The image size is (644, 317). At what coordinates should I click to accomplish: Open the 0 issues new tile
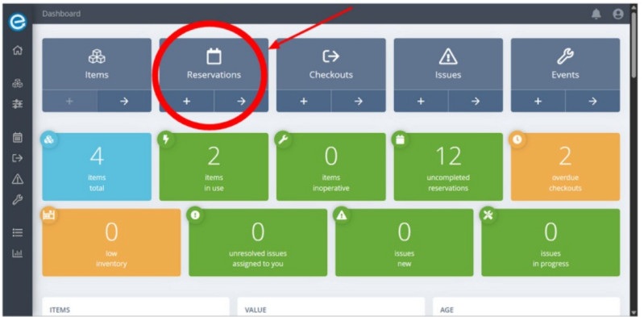click(x=404, y=243)
